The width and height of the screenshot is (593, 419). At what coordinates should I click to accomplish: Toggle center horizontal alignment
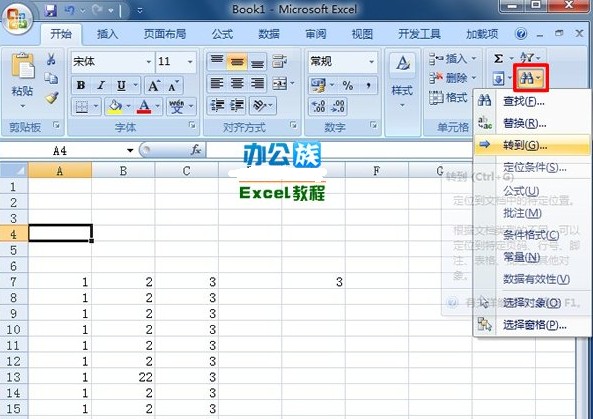[237, 83]
